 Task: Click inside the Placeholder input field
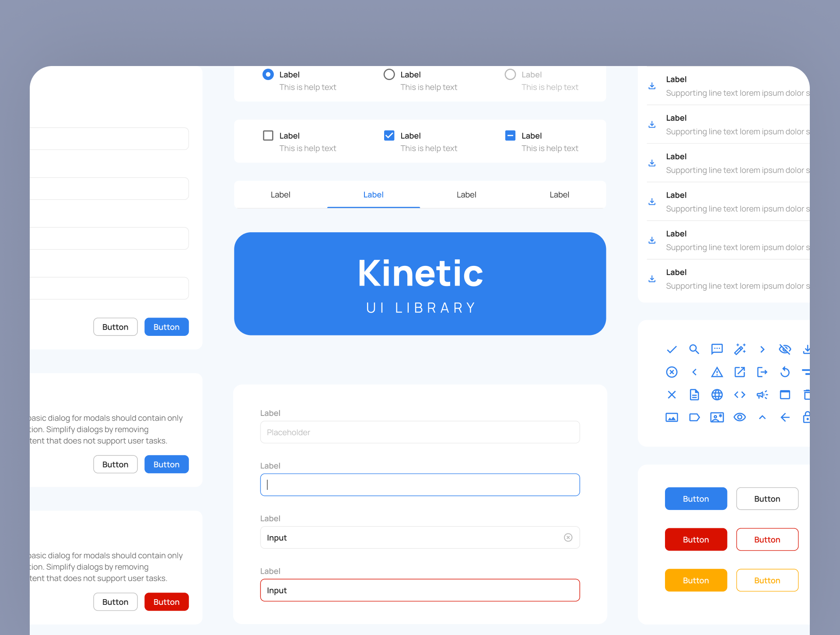[419, 432]
